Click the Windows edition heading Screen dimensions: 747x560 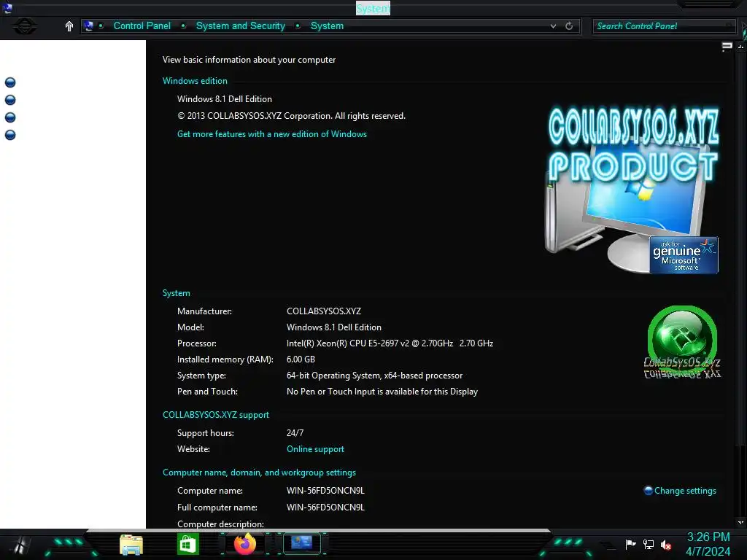[x=195, y=81]
